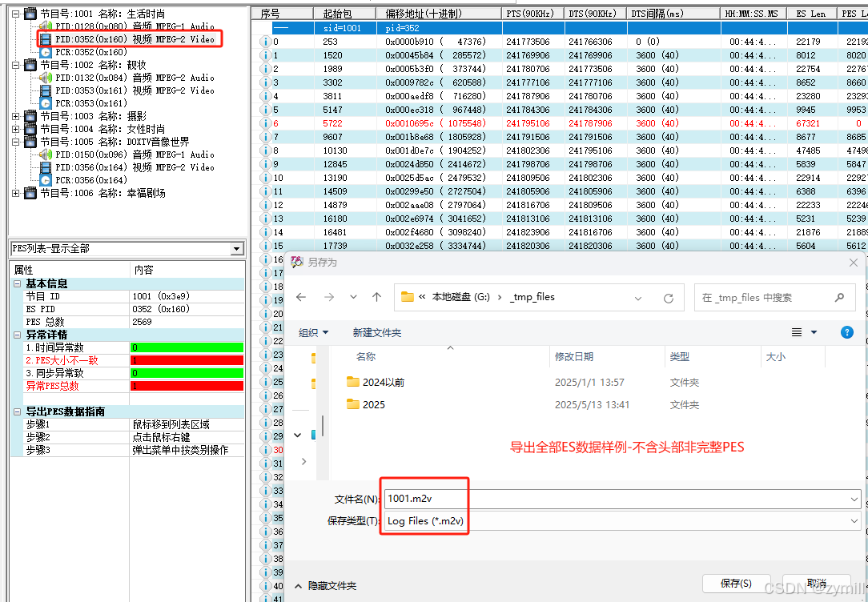Open the view options dropdown arrow

(814, 332)
